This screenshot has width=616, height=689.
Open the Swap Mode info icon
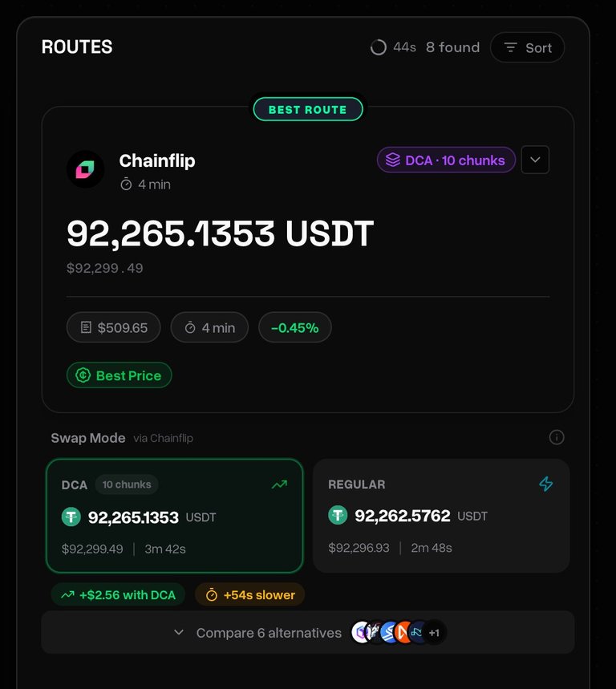[x=557, y=437]
